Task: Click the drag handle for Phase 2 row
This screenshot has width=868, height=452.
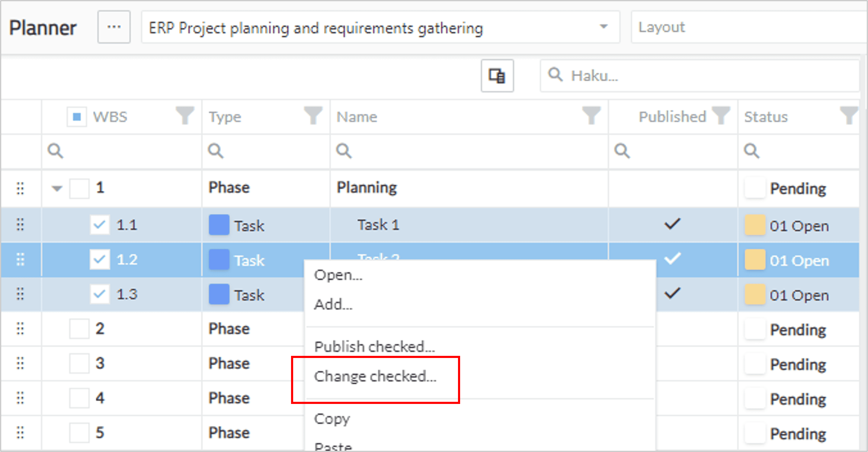Action: point(20,328)
